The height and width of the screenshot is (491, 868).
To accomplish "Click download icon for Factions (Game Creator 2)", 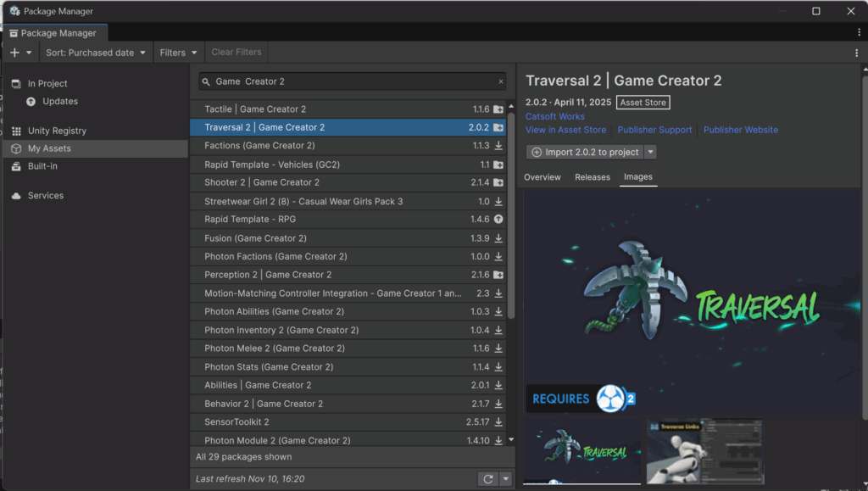I will [498, 146].
